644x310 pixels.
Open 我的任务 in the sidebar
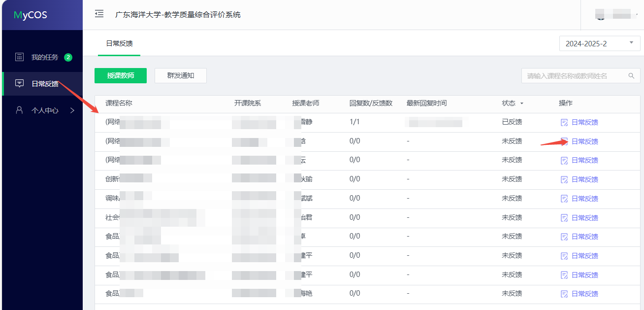point(44,57)
